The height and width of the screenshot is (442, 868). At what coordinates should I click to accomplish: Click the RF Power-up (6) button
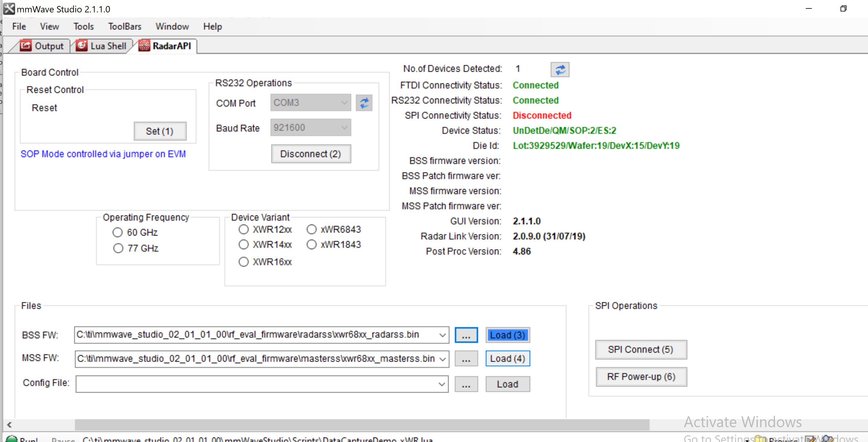(641, 377)
